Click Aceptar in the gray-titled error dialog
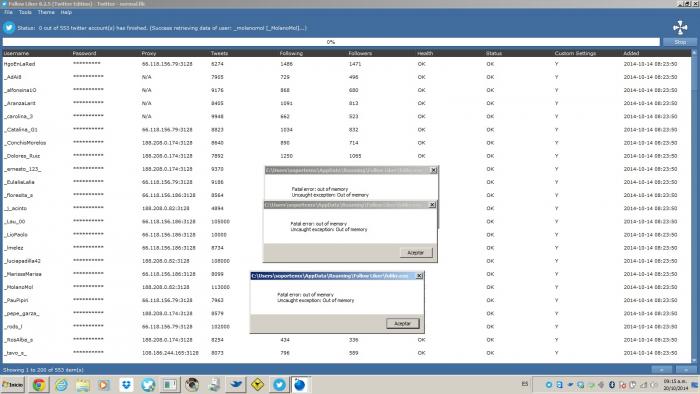700x394 pixels. [416, 253]
